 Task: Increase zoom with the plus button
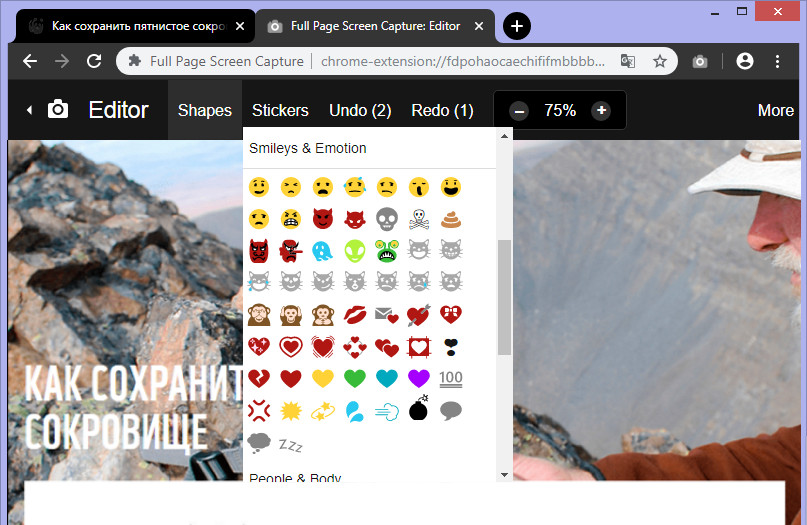pyautogui.click(x=601, y=110)
